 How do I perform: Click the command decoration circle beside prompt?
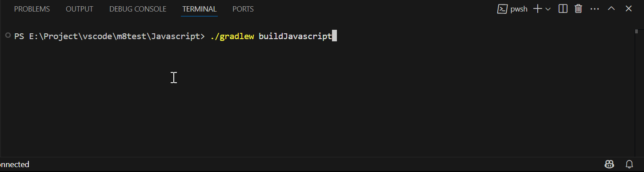click(x=8, y=35)
